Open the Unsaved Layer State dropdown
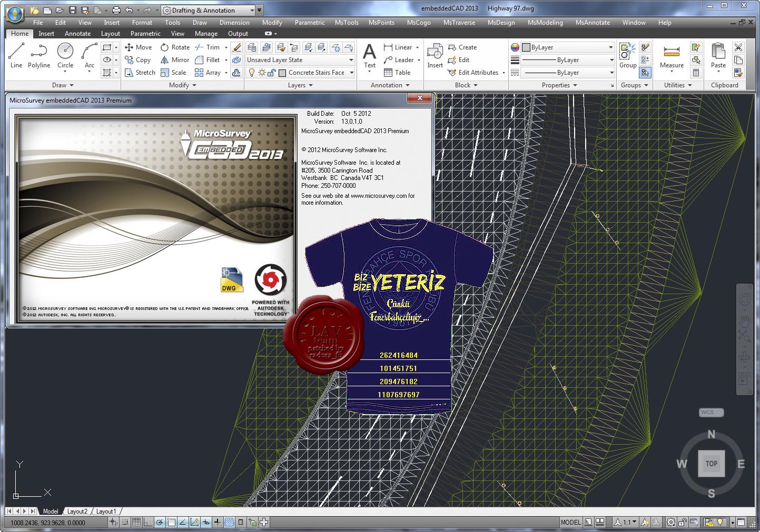The height and width of the screenshot is (532, 760). point(300,60)
